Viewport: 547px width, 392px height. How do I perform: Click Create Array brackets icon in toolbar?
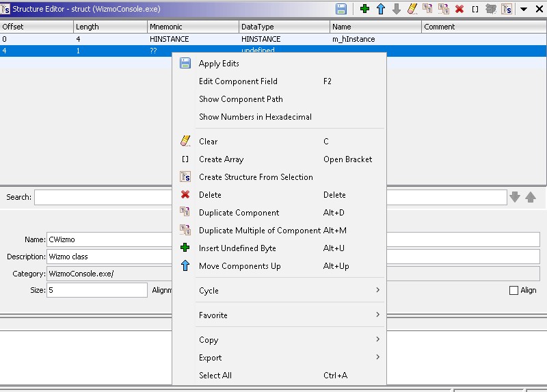[x=475, y=9]
